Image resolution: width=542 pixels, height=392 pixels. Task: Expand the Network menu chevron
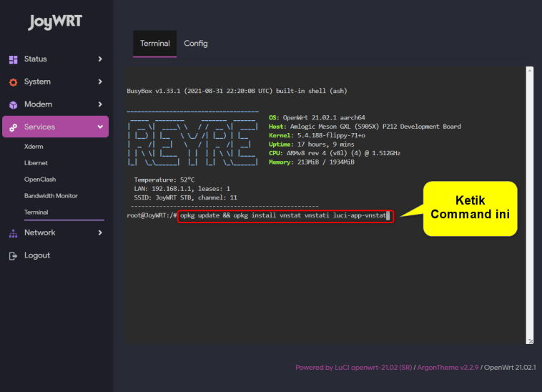pos(100,232)
